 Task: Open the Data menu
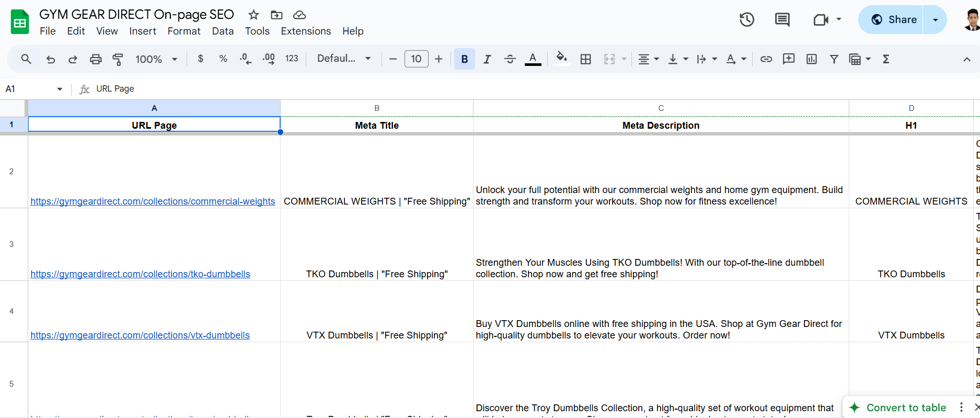pos(223,31)
